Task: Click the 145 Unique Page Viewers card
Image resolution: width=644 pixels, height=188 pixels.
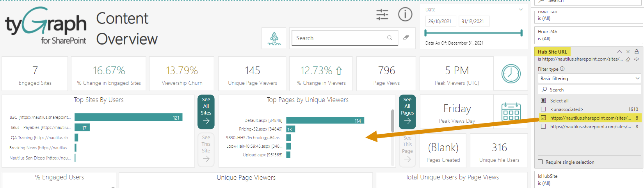Action: coord(252,74)
